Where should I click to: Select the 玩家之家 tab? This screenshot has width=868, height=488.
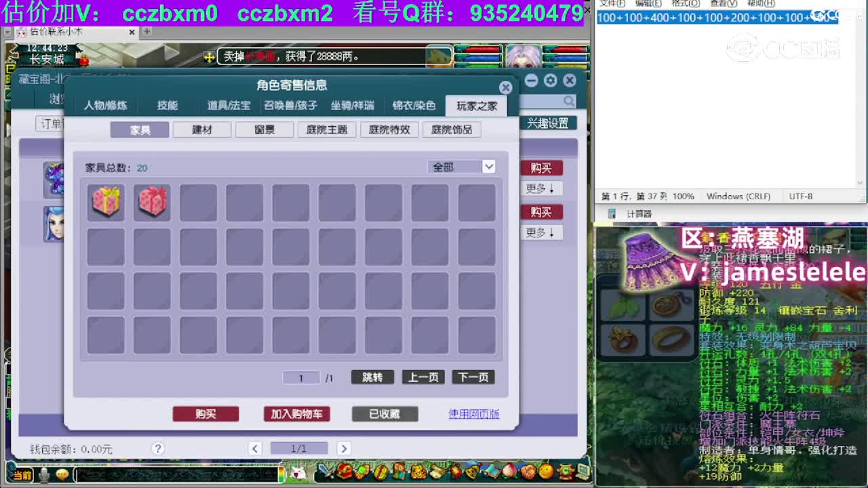click(x=477, y=106)
